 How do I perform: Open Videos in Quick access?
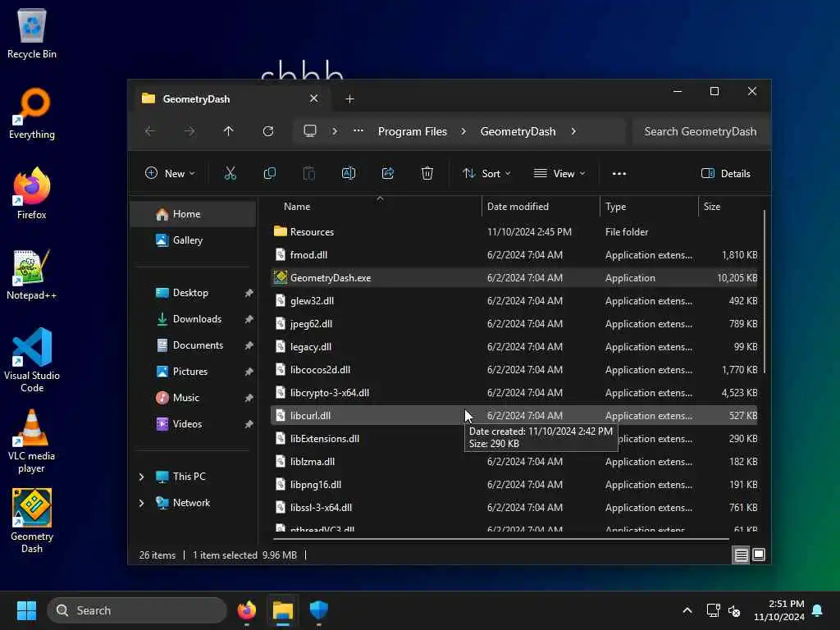tap(194, 424)
